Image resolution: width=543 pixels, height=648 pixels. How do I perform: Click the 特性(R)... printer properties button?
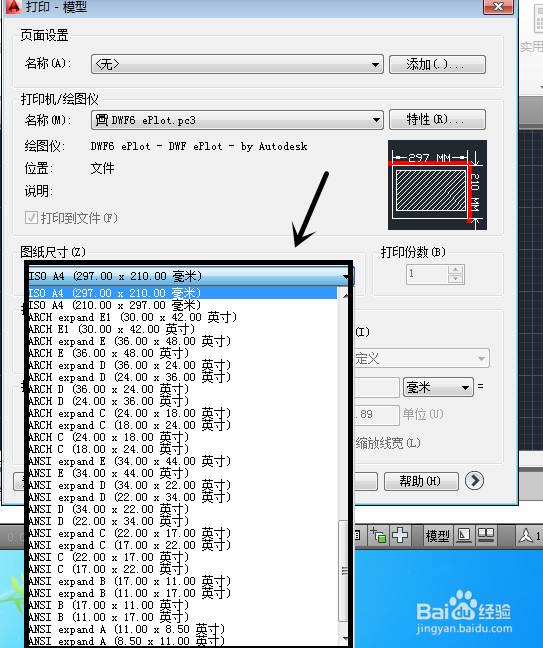pyautogui.click(x=437, y=119)
